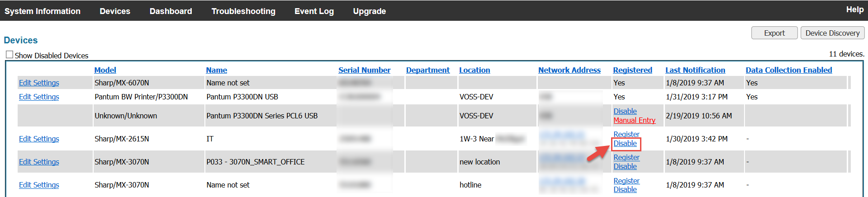Disable the Pantum P3300DN Series PCL6 device
The image size is (868, 197).
pos(625,111)
